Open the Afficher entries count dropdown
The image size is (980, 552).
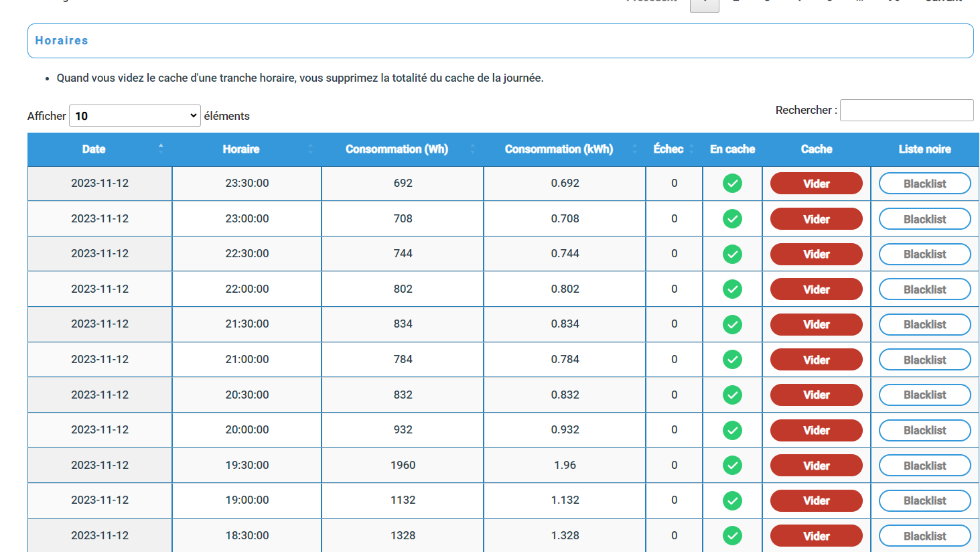(x=135, y=116)
